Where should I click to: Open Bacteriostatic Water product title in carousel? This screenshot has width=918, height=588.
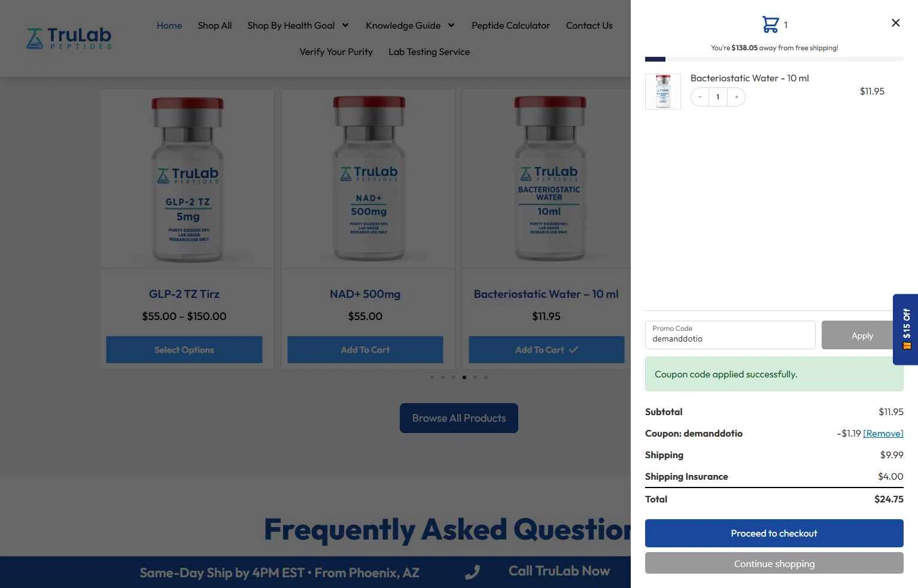(546, 294)
